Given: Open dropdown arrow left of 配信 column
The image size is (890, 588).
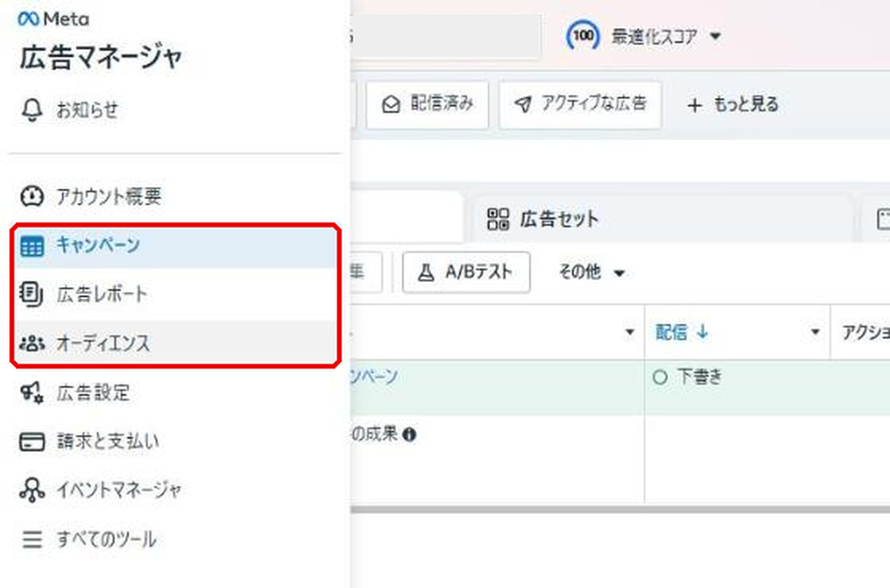Looking at the screenshot, I should tap(629, 332).
